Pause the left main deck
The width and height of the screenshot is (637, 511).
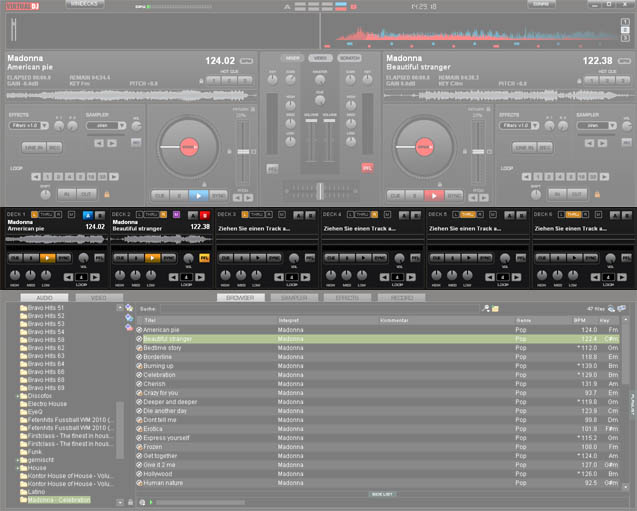(179, 196)
